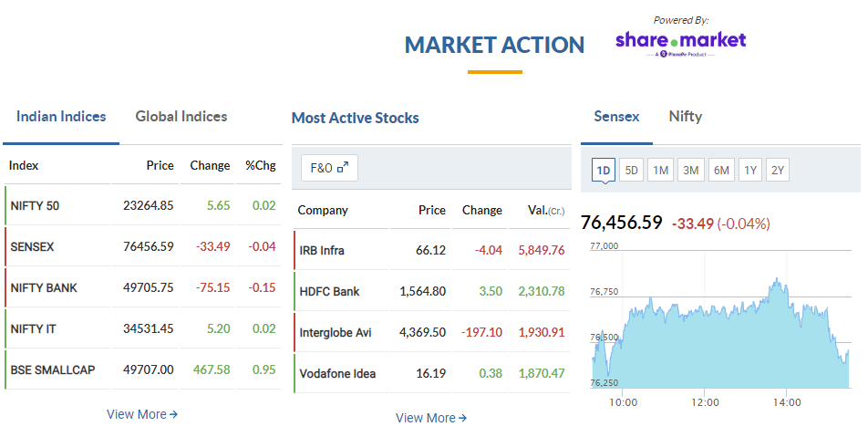The width and height of the screenshot is (868, 437).
Task: Click chart change -33.49 (-0.04%)
Action: (720, 224)
